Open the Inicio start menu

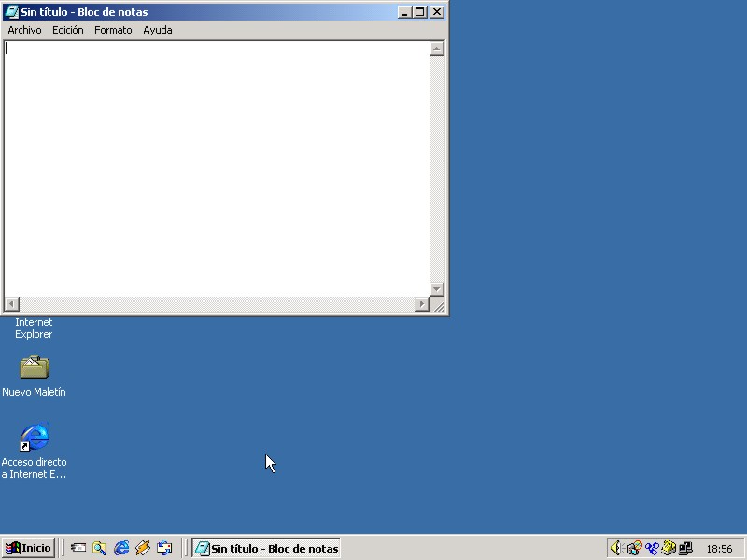coord(29,548)
